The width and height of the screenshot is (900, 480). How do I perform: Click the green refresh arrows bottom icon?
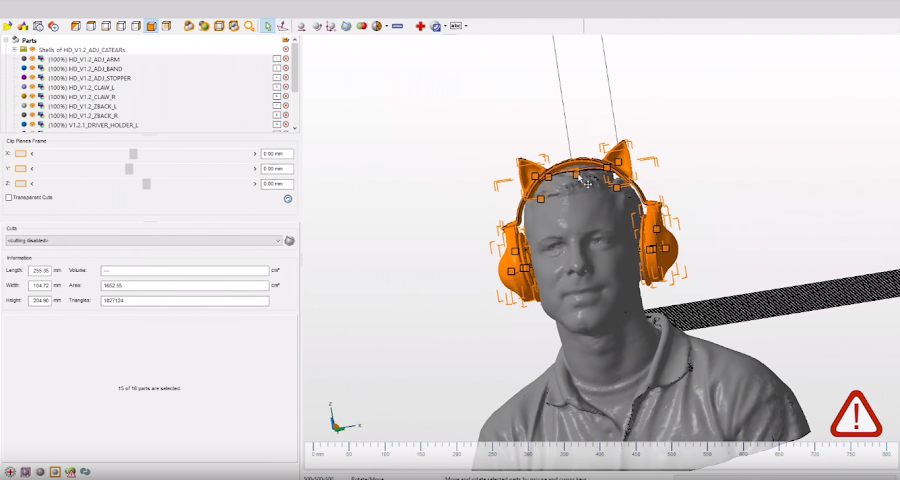point(85,472)
